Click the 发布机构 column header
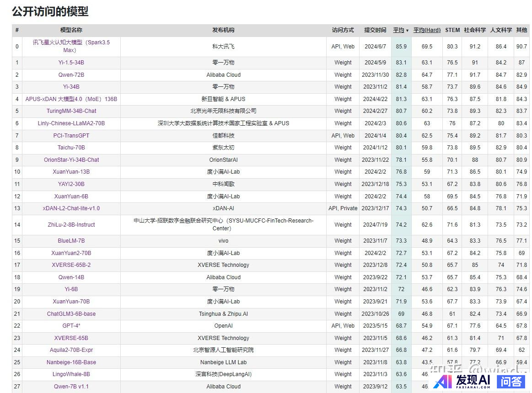The height and width of the screenshot is (393, 532). pos(223,30)
